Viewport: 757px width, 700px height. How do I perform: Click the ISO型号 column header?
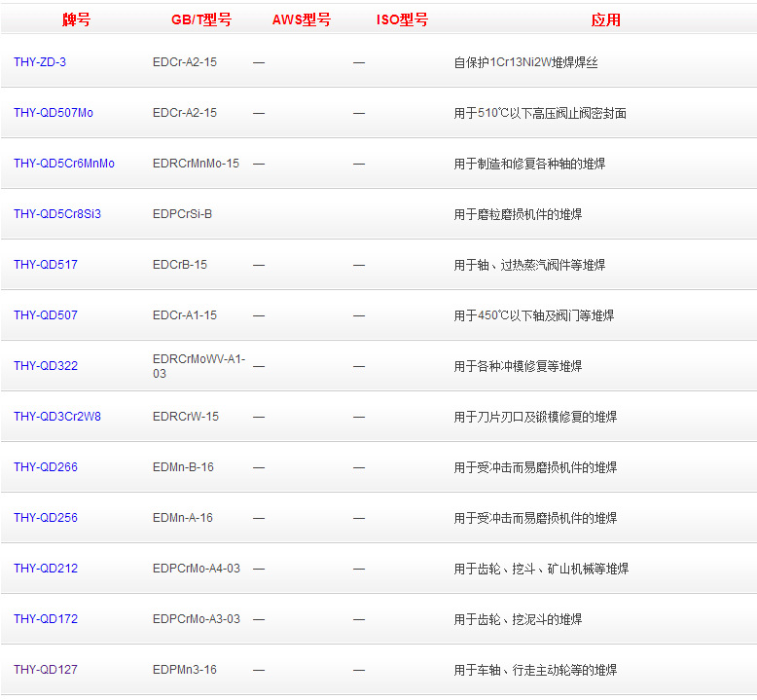(x=402, y=19)
